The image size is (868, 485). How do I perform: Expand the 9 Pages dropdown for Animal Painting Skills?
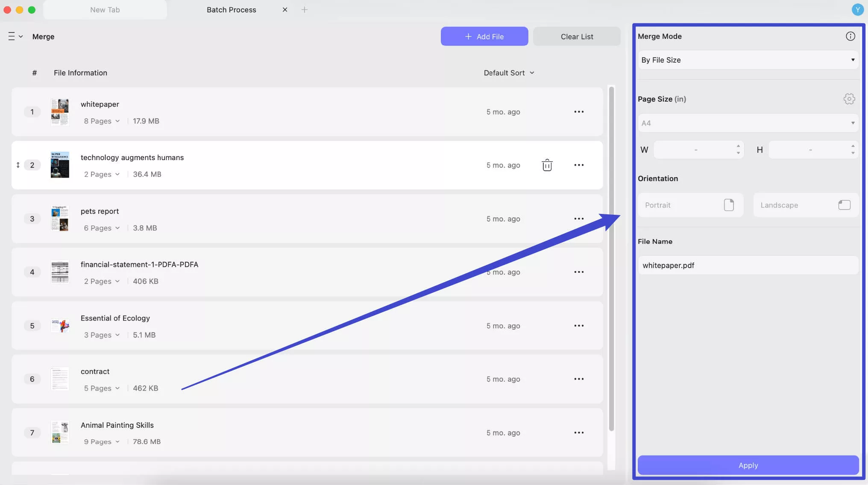pyautogui.click(x=102, y=442)
